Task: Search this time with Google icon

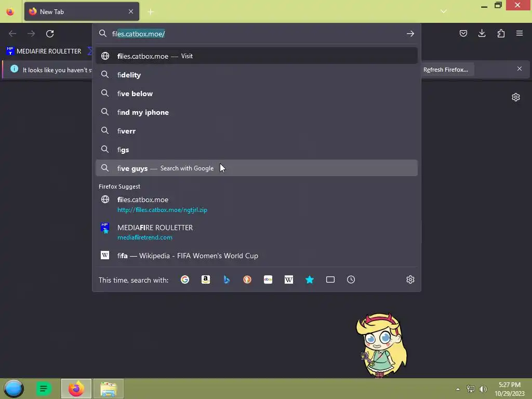Action: tap(185, 280)
